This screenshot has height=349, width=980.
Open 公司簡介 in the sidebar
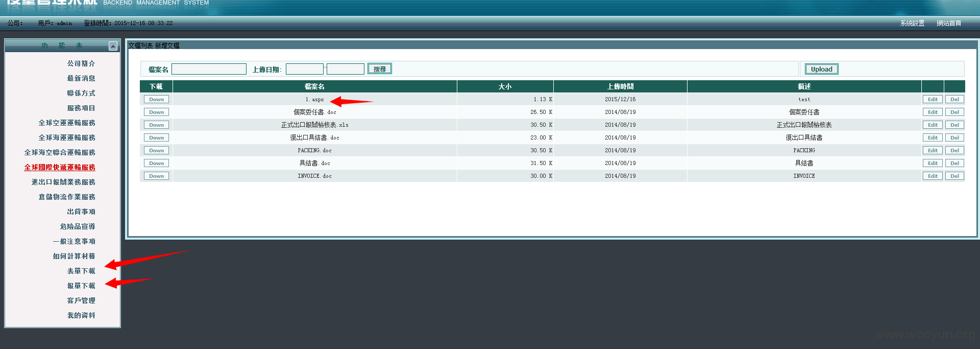[x=81, y=63]
